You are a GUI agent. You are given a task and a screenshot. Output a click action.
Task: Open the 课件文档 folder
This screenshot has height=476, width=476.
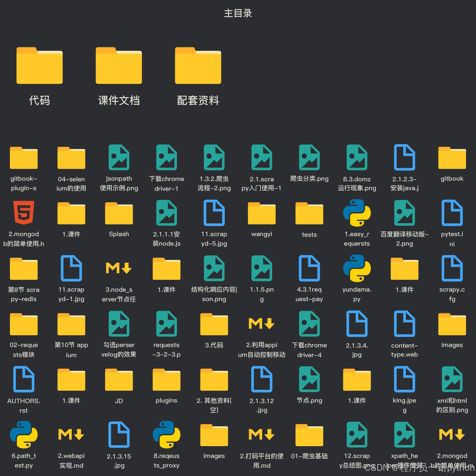pos(119,66)
